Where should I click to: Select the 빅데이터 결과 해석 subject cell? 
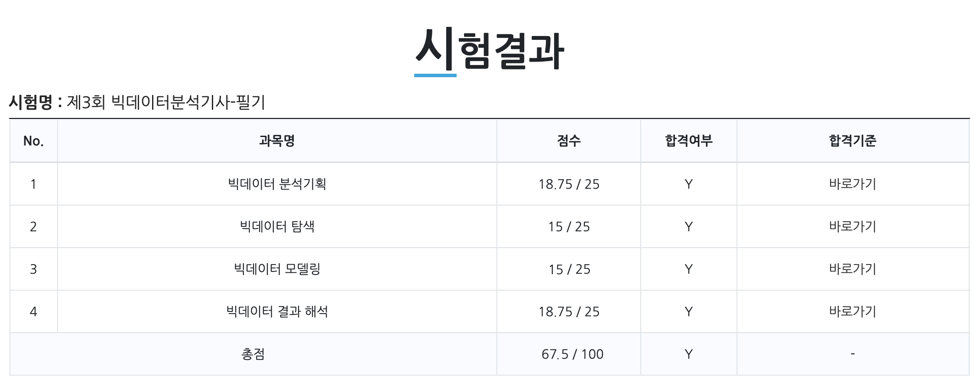[x=277, y=311]
